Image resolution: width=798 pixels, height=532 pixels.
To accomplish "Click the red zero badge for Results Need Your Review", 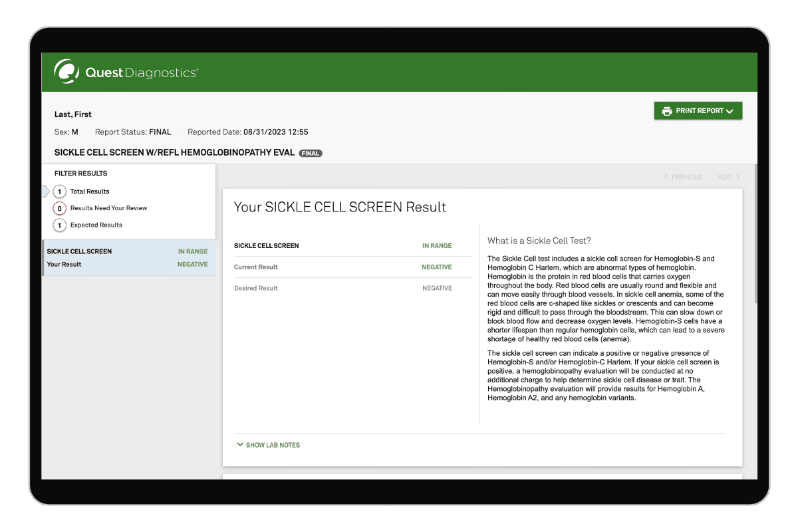I will point(59,207).
